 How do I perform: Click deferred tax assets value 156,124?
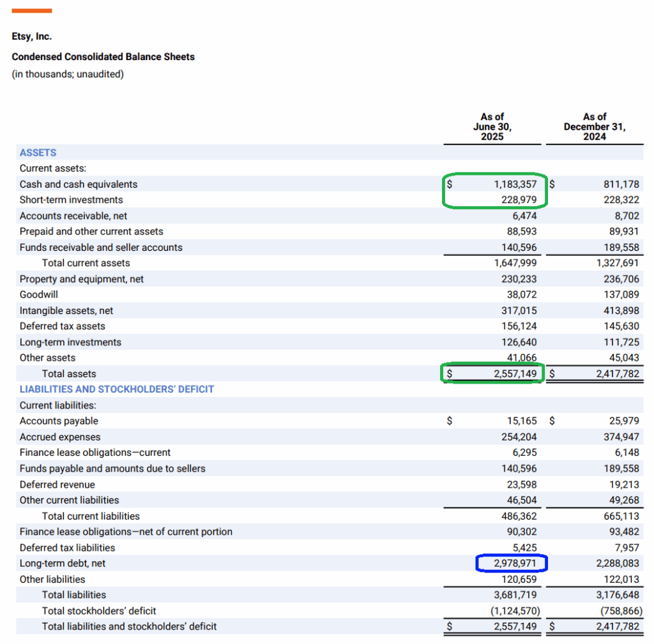tap(519, 326)
